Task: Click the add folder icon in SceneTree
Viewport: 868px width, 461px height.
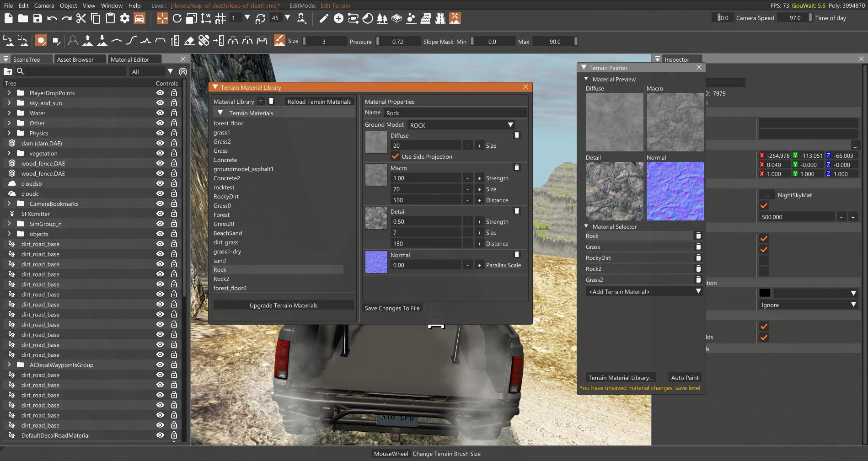Action: tap(8, 71)
